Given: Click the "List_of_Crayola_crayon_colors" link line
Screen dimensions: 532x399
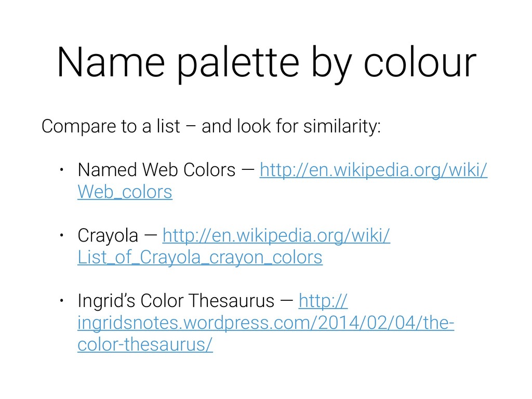Looking at the screenshot, I should point(199,257).
